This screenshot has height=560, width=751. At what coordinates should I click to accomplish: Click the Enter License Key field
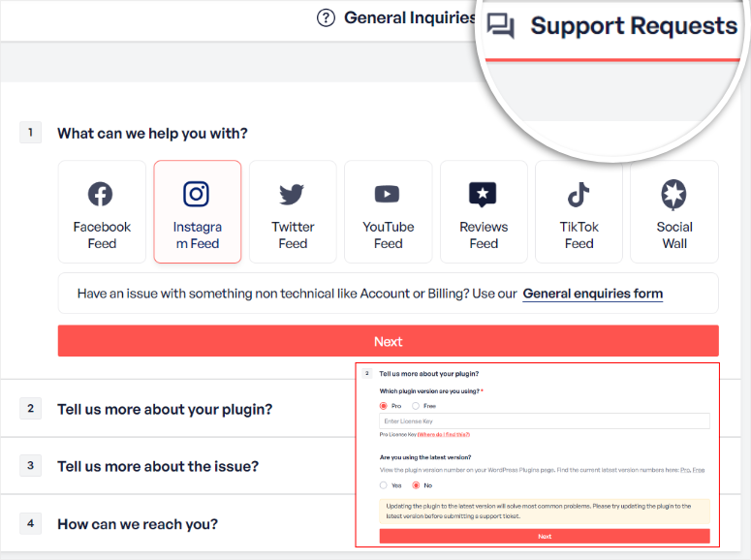[x=544, y=421]
